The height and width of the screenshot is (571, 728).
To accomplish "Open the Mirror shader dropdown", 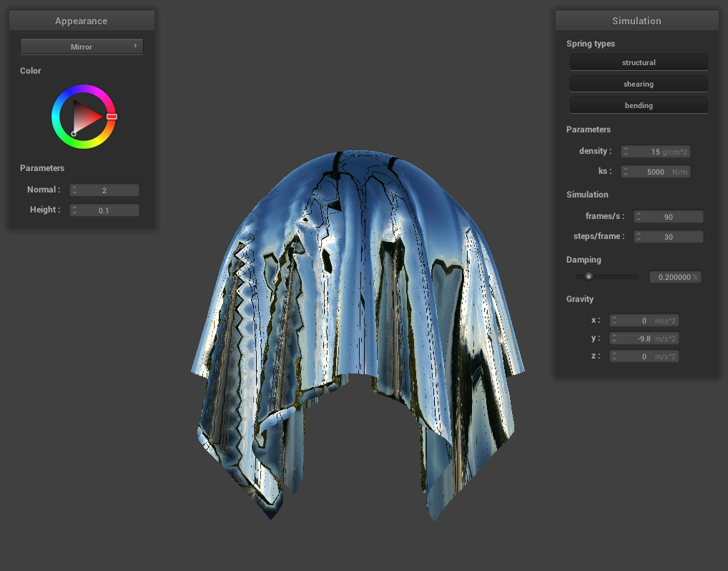I will pyautogui.click(x=82, y=47).
